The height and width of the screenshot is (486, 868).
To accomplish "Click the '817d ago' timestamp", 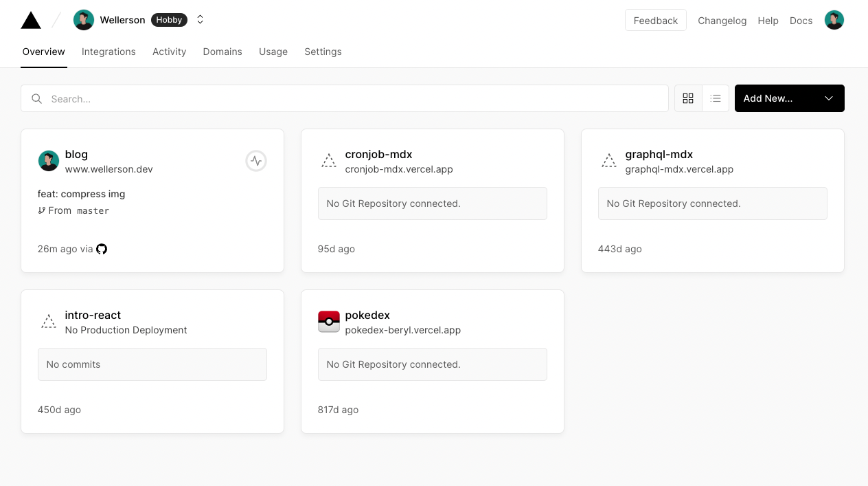I will (339, 410).
